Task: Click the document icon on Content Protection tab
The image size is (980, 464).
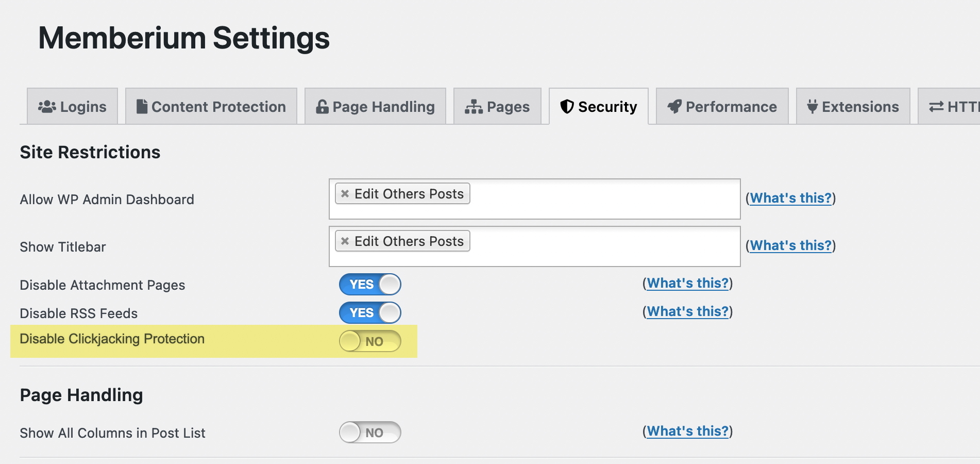Action: pyautogui.click(x=142, y=106)
